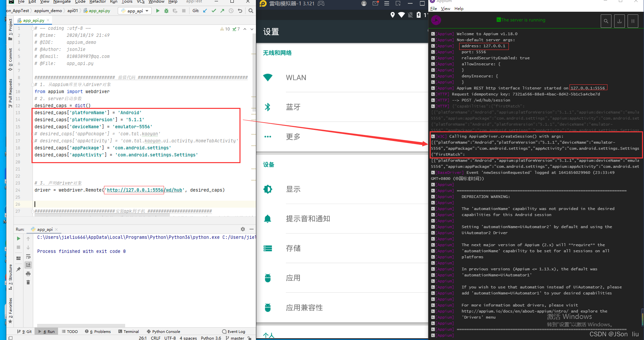Open the Navigate menu in PyCharm
The width and height of the screenshot is (644, 340).
62,2
